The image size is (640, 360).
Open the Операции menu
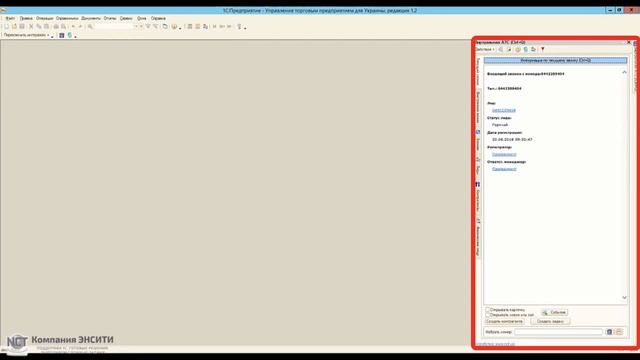44,18
